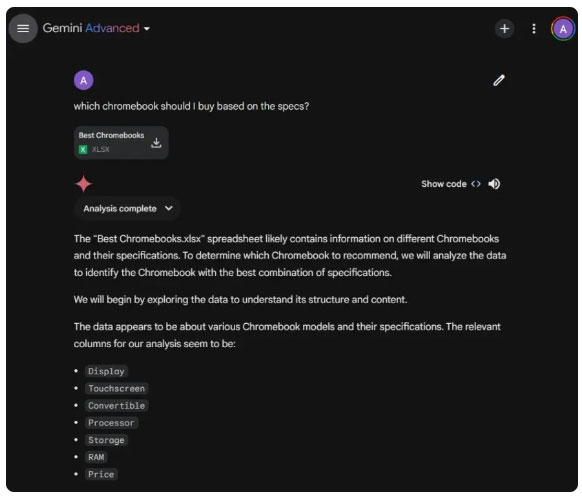Open the Best Chromebooks attachment chip
The image size is (582, 498).
coord(121,143)
